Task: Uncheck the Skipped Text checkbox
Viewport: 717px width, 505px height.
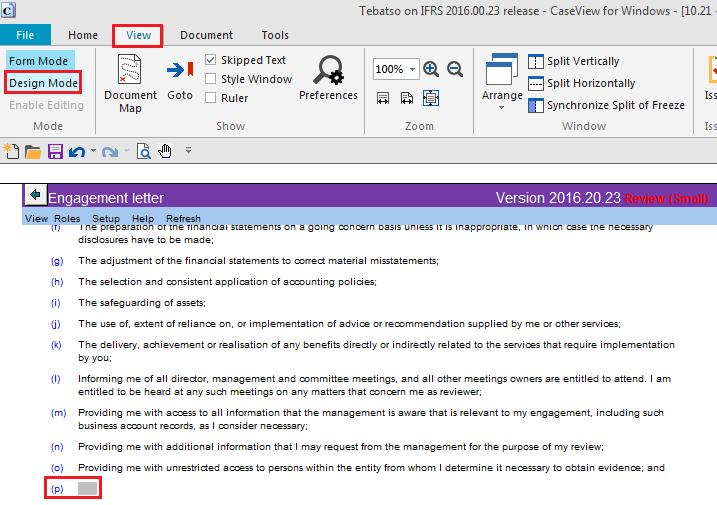Action: [211, 61]
